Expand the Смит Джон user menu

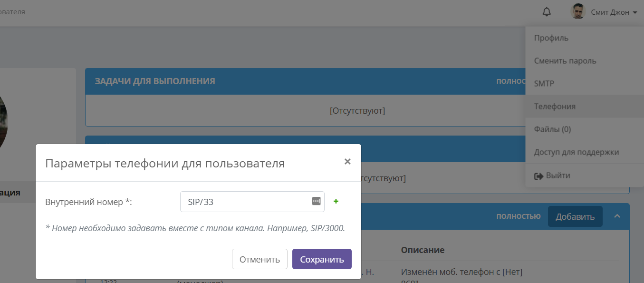click(614, 12)
